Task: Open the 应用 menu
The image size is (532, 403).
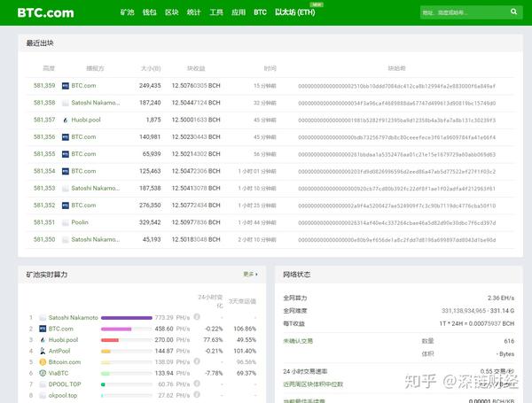Action: click(x=239, y=12)
